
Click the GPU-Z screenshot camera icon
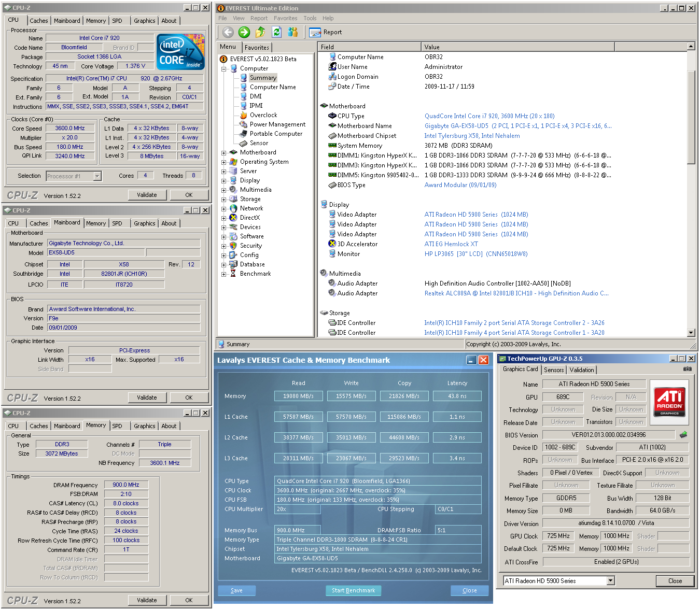click(x=688, y=369)
